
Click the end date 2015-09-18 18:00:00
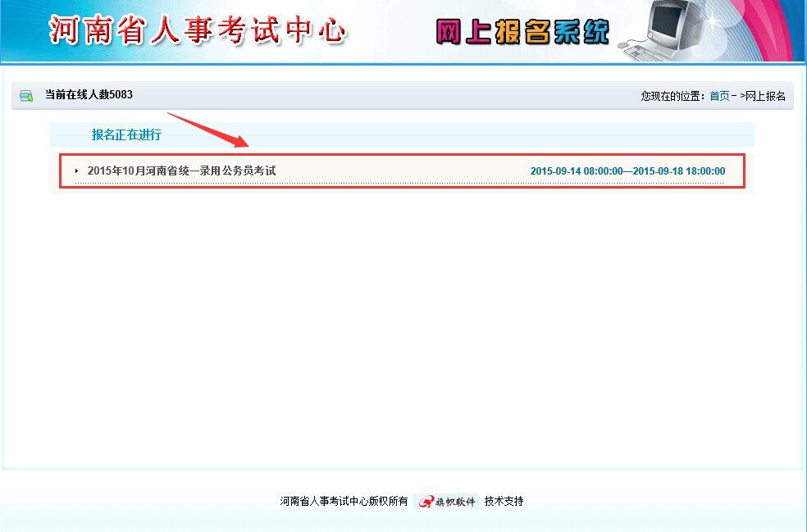point(679,171)
